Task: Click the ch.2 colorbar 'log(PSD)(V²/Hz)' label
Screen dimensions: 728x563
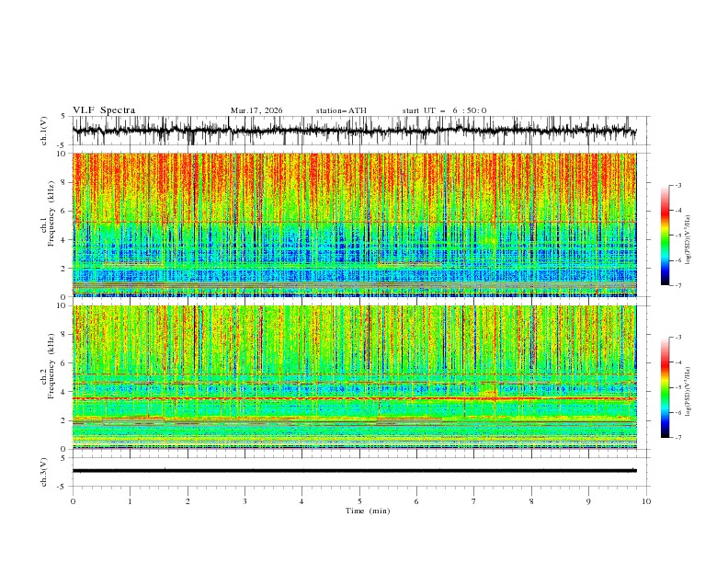Action: (688, 392)
